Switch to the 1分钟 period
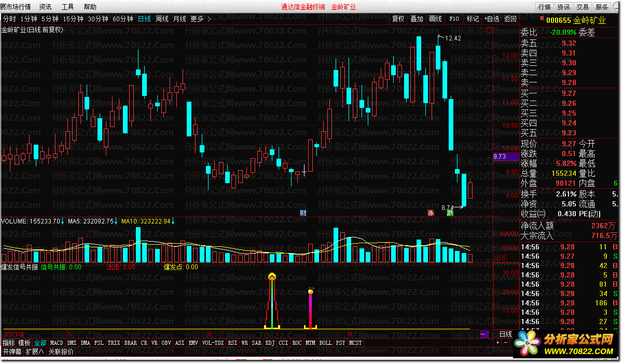Viewport: 623px width, 364px height. 29,19
